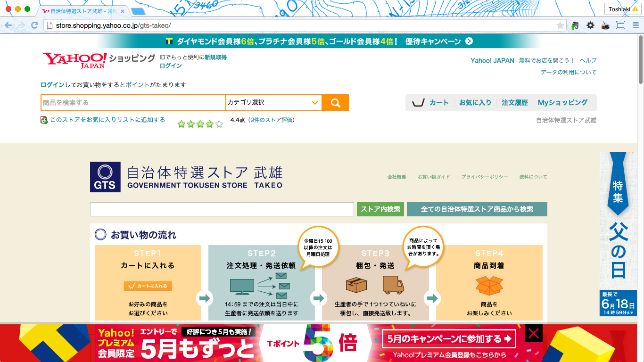Click Yahoo!プレミアム会員登録もこちらから text
The image size is (644, 362).
tap(450, 355)
